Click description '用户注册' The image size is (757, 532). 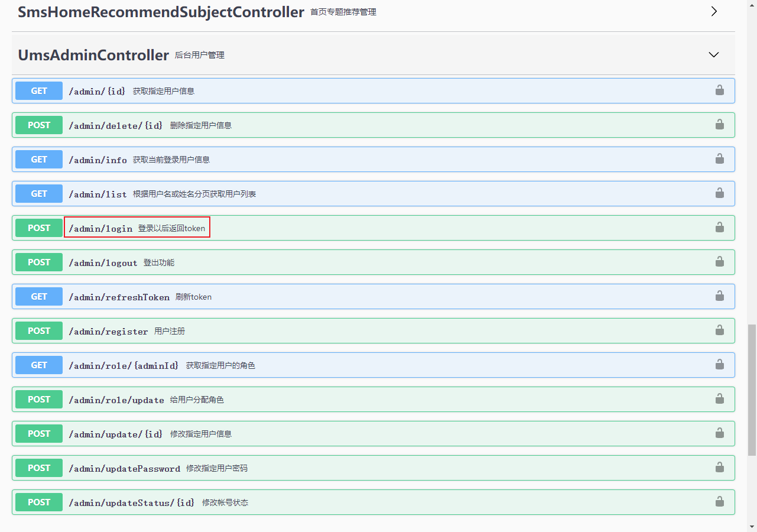pyautogui.click(x=170, y=331)
